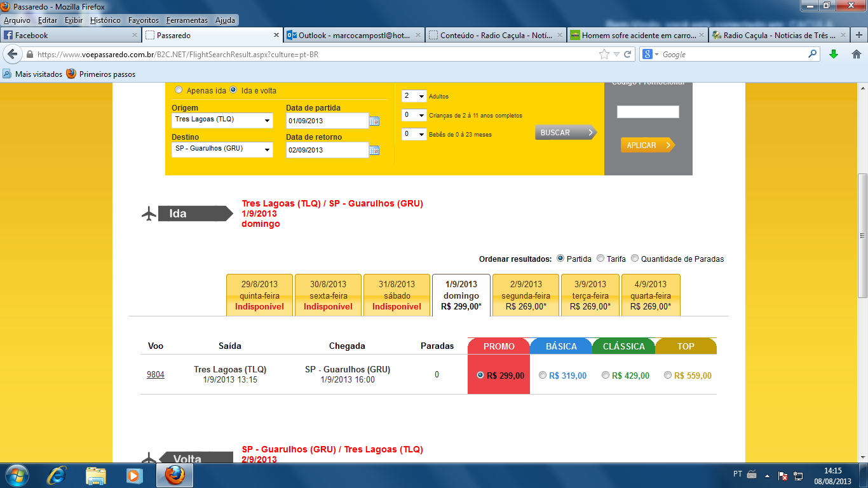This screenshot has height=488, width=868.
Task: Switch to the Outlook tab
Action: point(353,36)
